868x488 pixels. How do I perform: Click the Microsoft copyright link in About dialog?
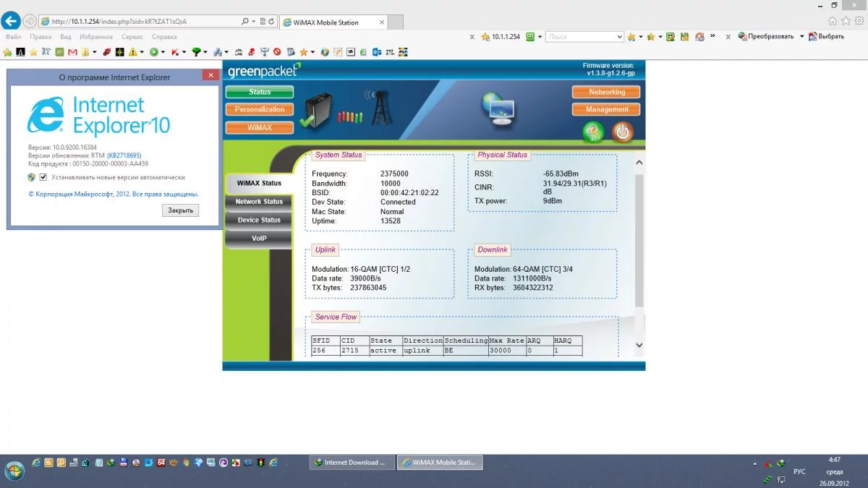(x=113, y=194)
